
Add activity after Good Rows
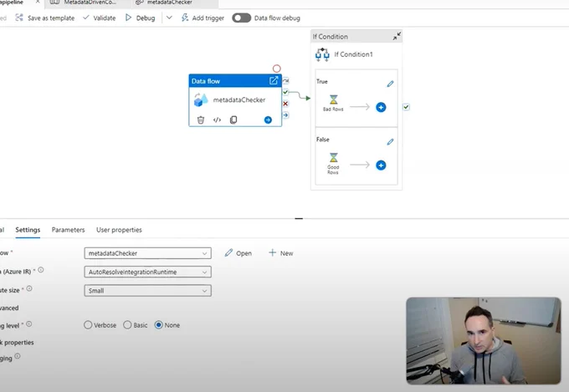pyautogui.click(x=381, y=165)
